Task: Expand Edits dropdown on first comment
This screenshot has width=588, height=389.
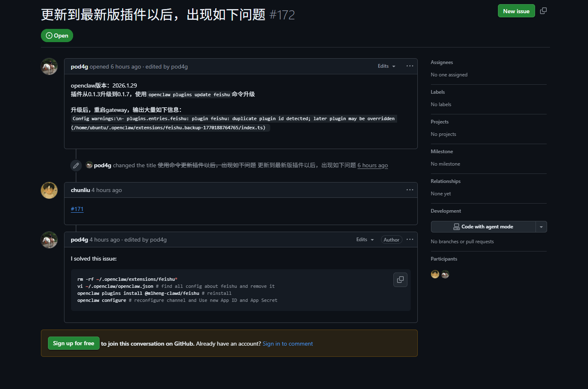Action: 386,66
